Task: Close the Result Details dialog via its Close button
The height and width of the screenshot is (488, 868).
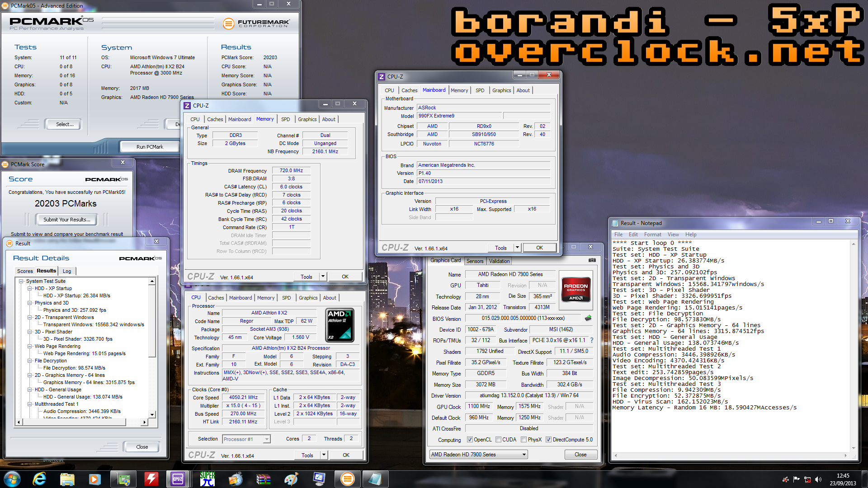Action: tap(142, 447)
